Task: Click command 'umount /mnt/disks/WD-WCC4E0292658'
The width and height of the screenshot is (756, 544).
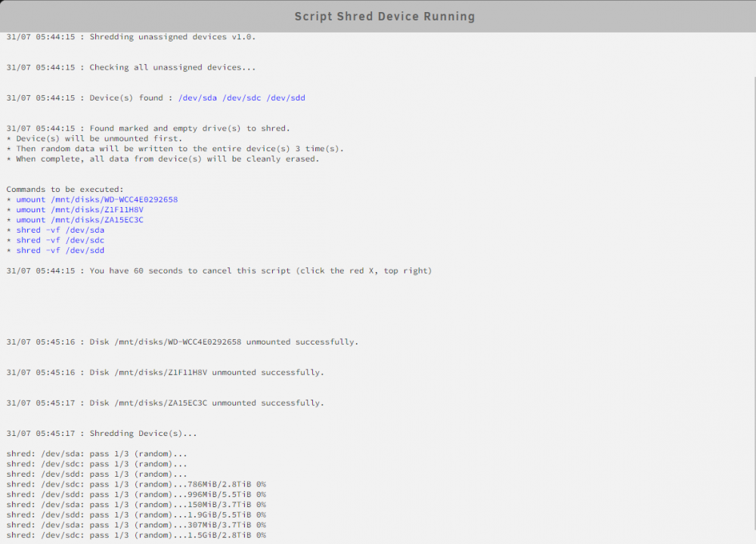Action: coord(97,199)
